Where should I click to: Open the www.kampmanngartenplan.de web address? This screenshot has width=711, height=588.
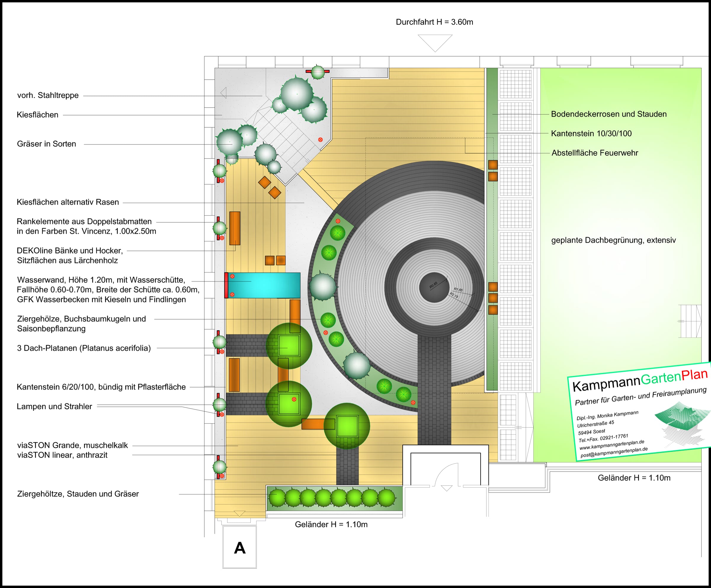pyautogui.click(x=611, y=444)
